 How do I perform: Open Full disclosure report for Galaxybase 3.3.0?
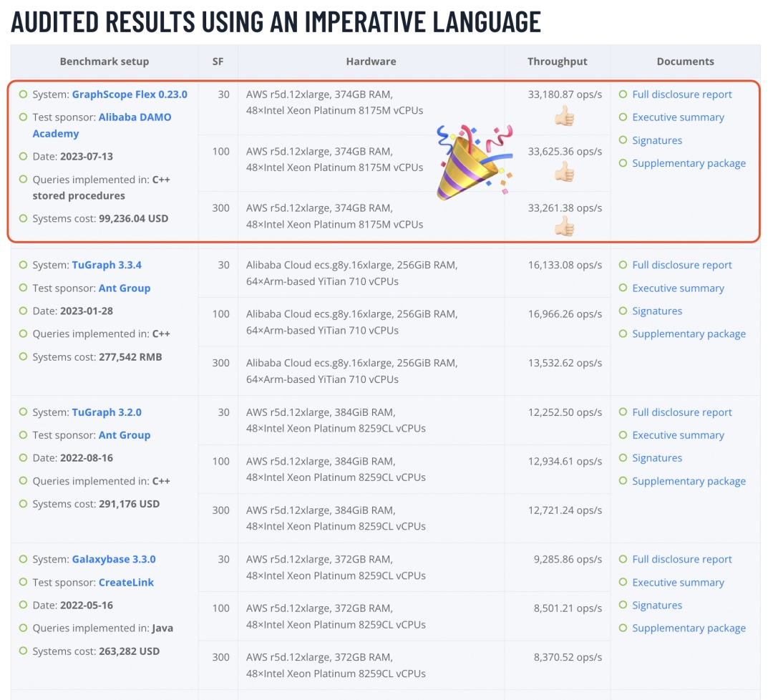click(682, 559)
